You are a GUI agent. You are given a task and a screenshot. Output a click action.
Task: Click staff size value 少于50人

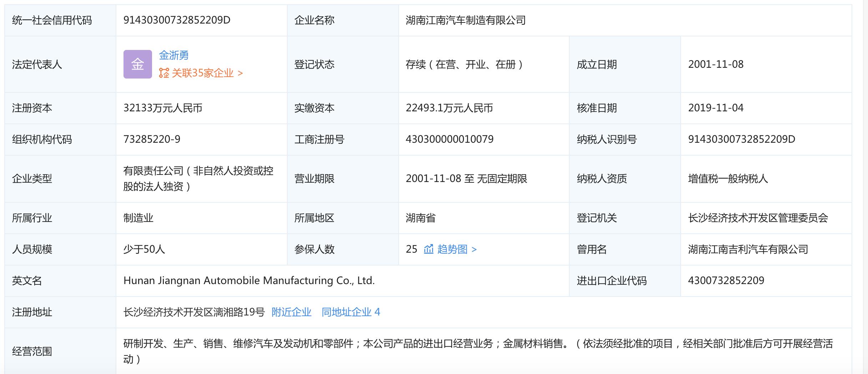point(144,249)
